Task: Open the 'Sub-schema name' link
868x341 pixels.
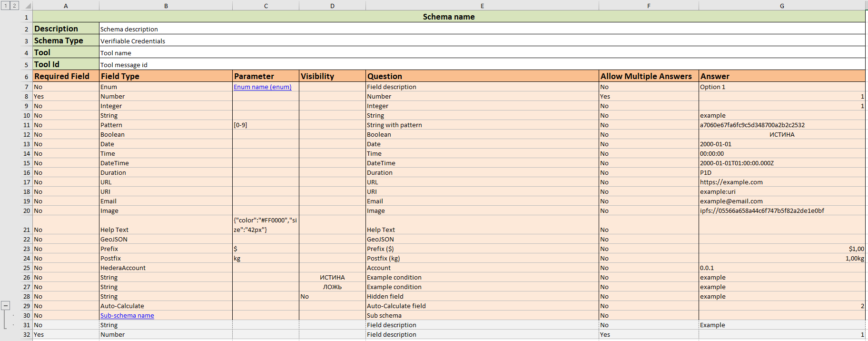Action: [x=127, y=316]
